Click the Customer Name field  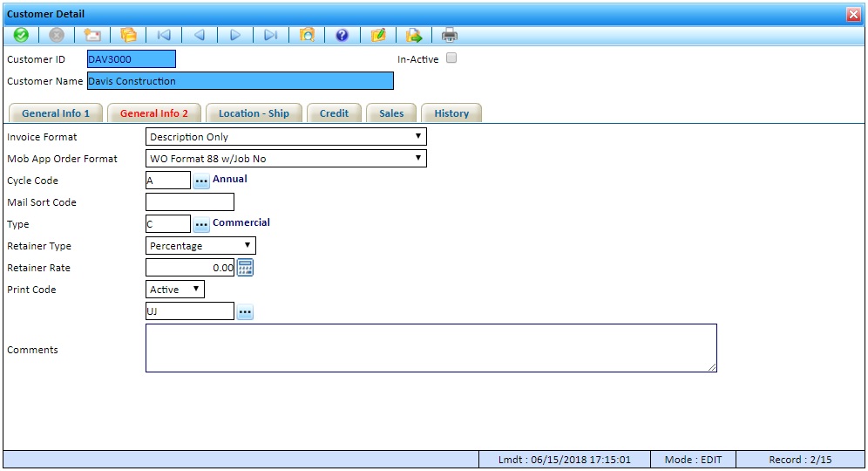[x=241, y=81]
